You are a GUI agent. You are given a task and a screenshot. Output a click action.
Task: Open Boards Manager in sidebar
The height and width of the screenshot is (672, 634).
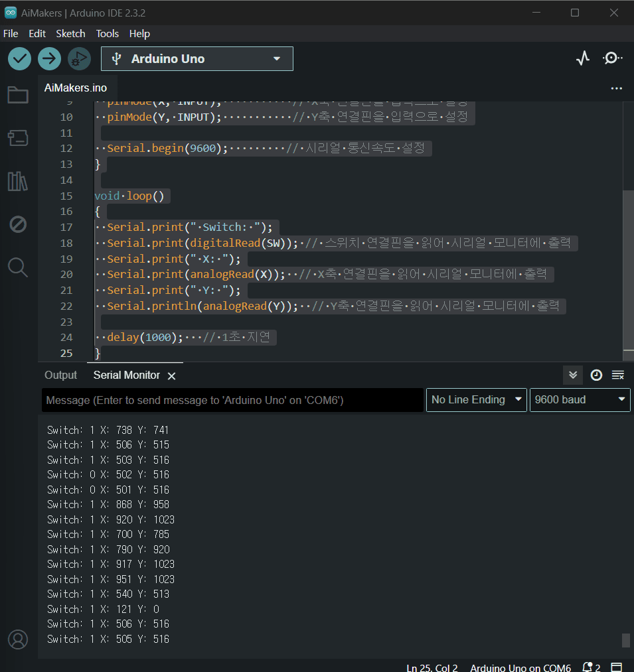[x=18, y=138]
